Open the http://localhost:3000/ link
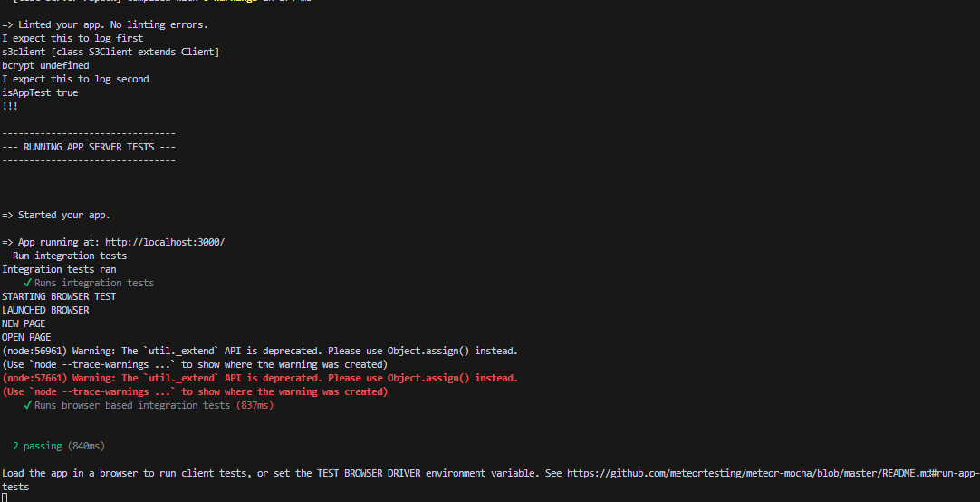 [164, 242]
